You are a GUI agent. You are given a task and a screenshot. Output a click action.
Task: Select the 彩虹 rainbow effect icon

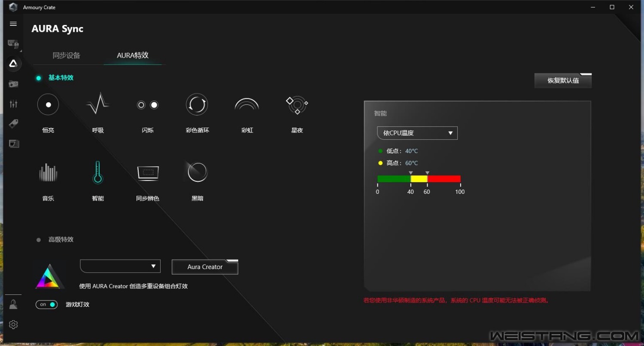point(247,104)
